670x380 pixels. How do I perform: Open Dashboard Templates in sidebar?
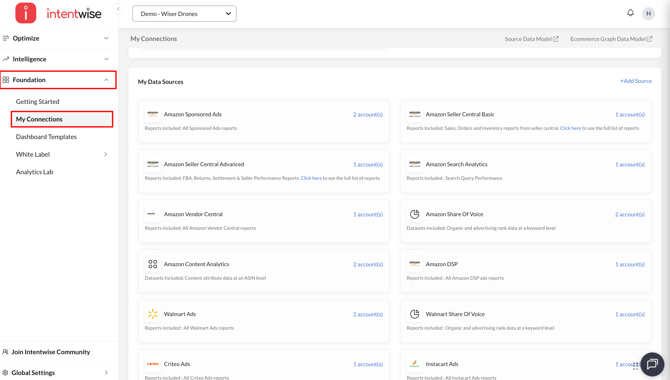(46, 137)
